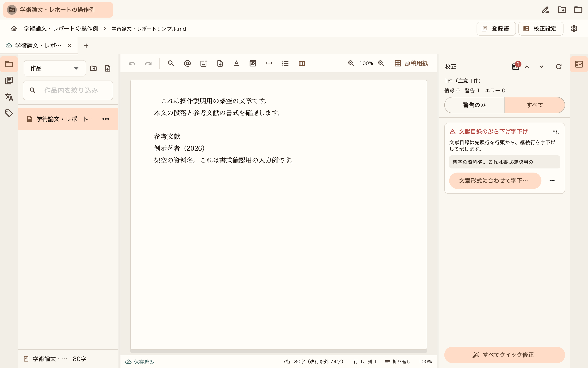Select the すべて filter
The width and height of the screenshot is (588, 368).
pos(535,105)
